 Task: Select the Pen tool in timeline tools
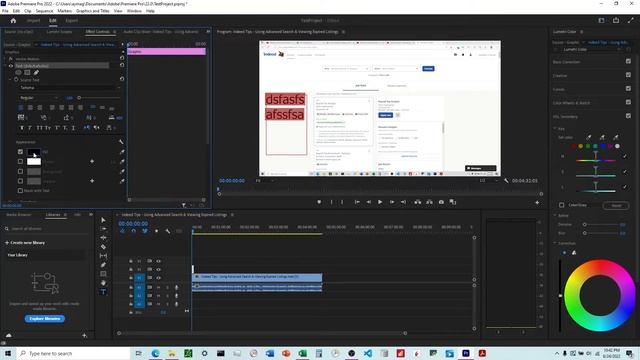[103, 264]
